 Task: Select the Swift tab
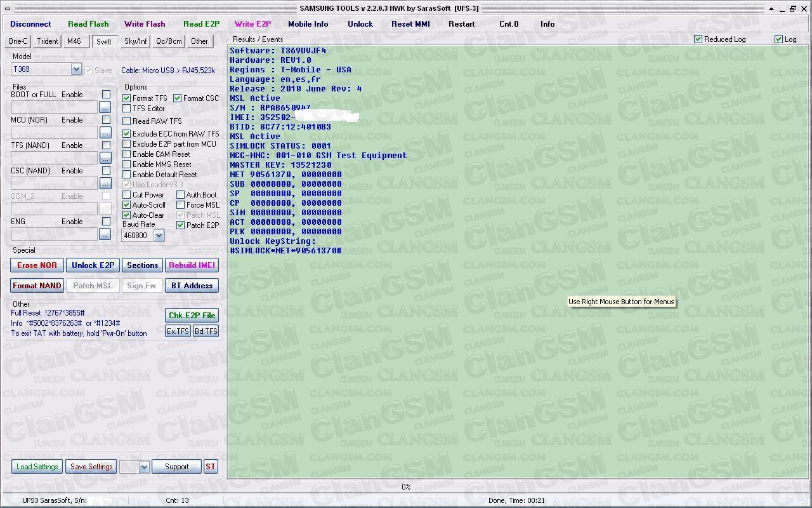point(104,41)
